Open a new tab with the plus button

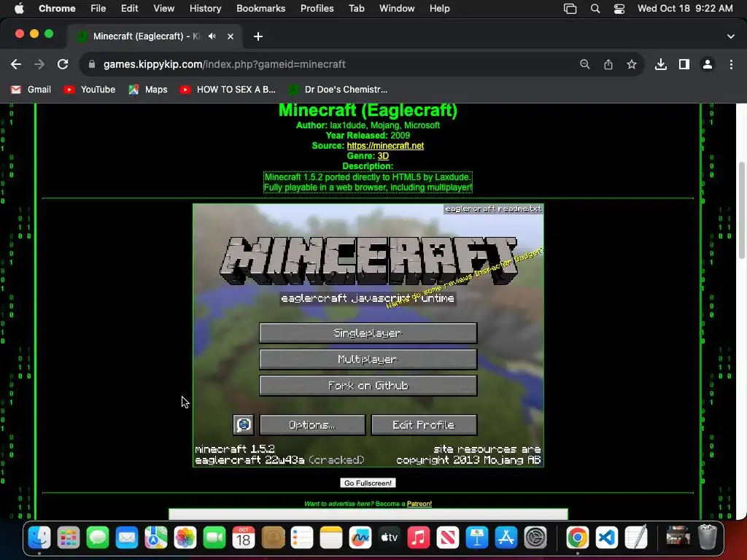tap(258, 36)
